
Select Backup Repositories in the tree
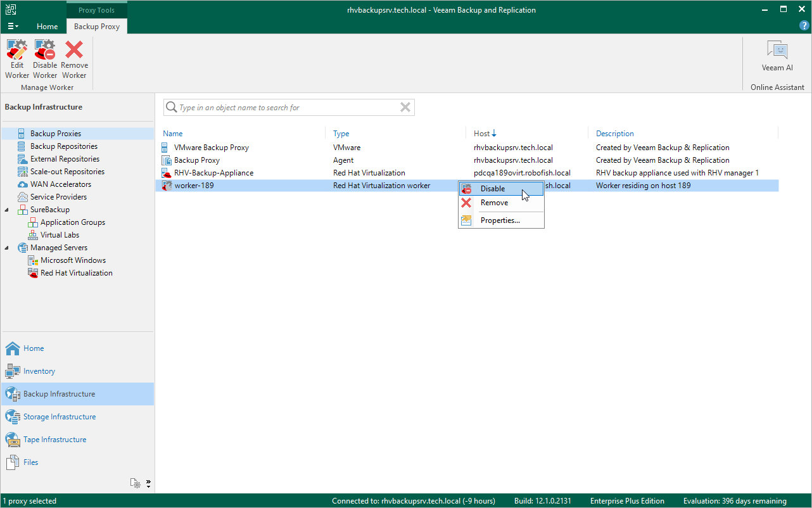[64, 146]
